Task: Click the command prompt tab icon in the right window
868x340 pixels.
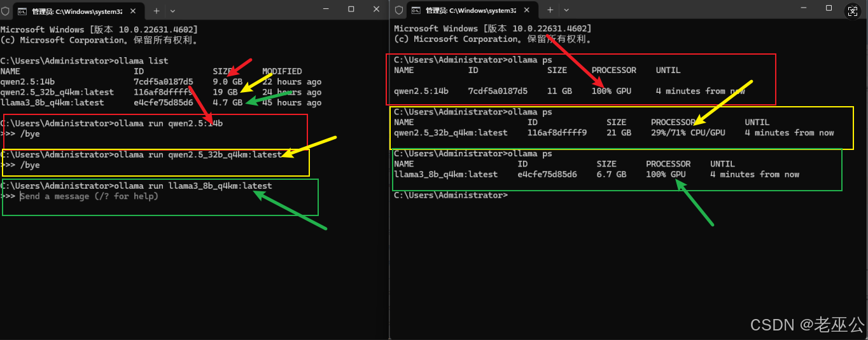Action: 416,10
